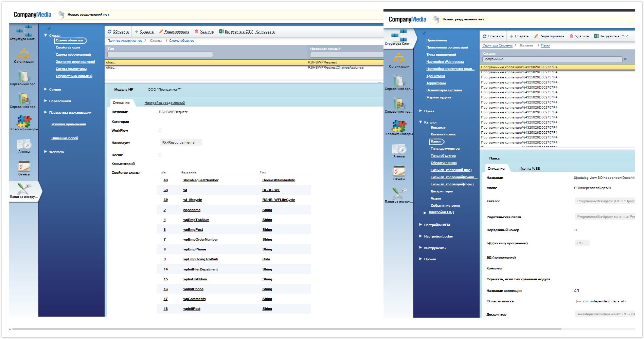Open Условия применения link
This screenshot has width=644, height=339.
coord(69,124)
